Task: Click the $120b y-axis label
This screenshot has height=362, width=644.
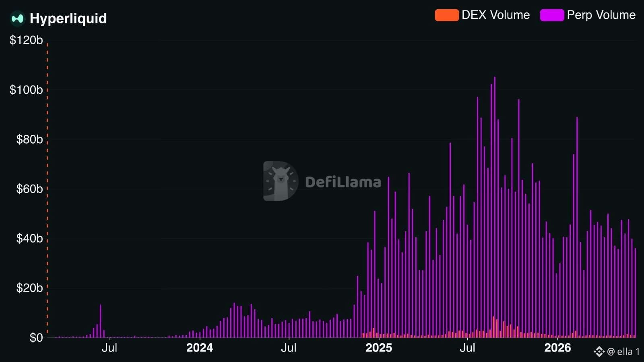Action: [26, 40]
